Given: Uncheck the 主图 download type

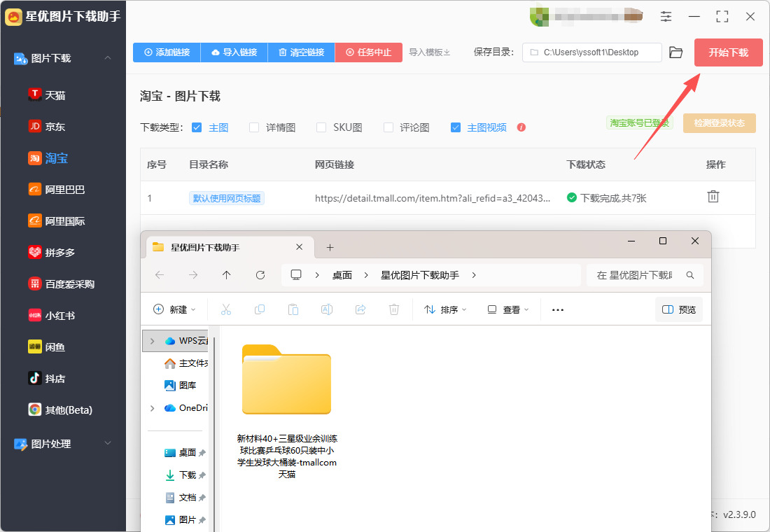Looking at the screenshot, I should click(x=197, y=127).
